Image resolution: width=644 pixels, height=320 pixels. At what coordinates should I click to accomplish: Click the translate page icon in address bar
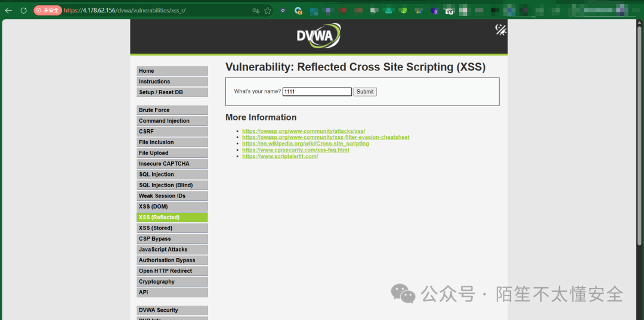pos(255,11)
